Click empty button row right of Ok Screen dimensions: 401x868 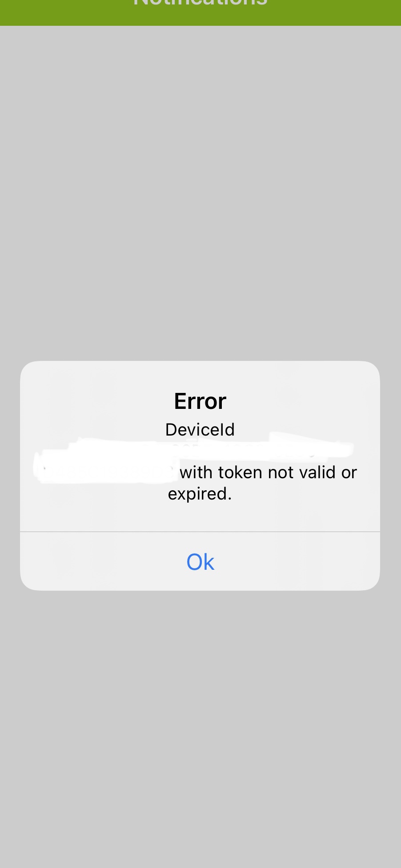[x=297, y=562]
